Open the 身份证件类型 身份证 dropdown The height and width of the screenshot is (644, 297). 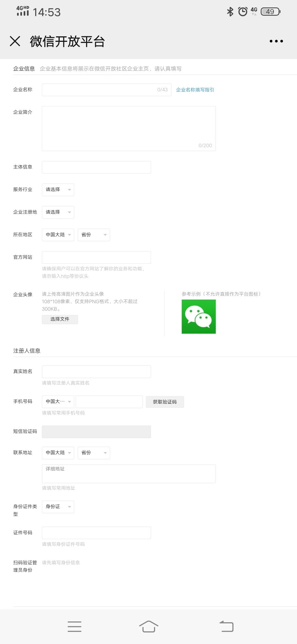[x=58, y=507]
